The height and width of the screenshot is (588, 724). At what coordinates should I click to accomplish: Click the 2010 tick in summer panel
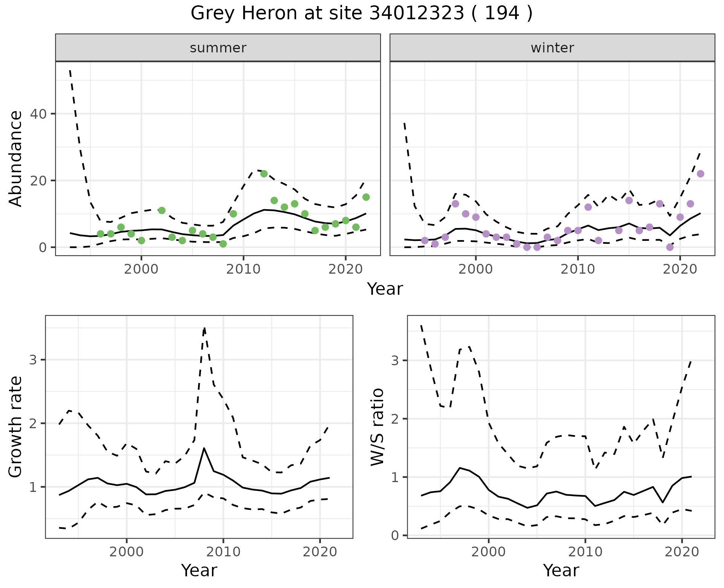(243, 269)
